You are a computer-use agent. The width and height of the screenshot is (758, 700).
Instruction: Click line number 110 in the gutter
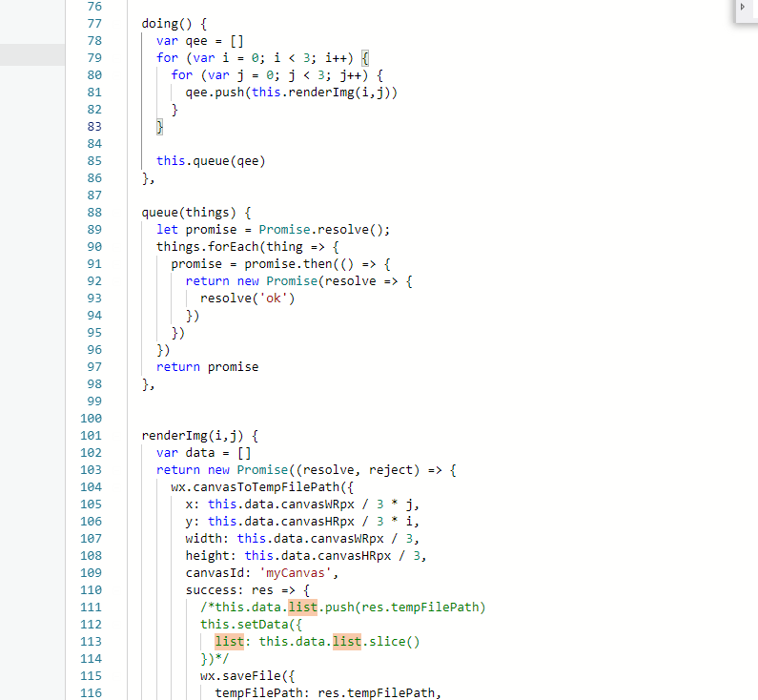pyautogui.click(x=91, y=590)
